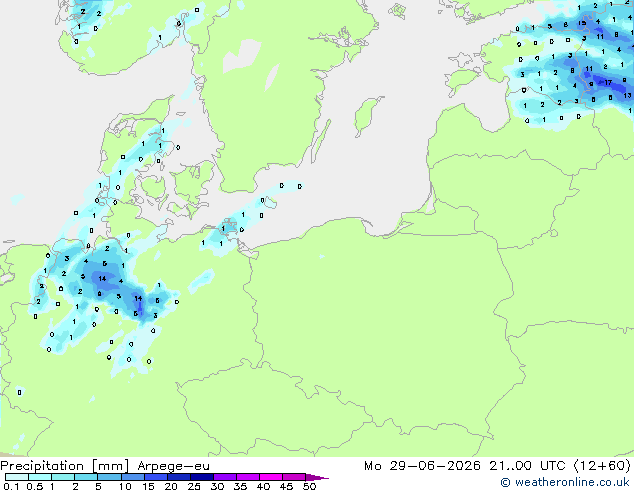Screen dimensions: 634x490
Task: Click the '17' precipitation value on map
Action: pyautogui.click(x=608, y=82)
